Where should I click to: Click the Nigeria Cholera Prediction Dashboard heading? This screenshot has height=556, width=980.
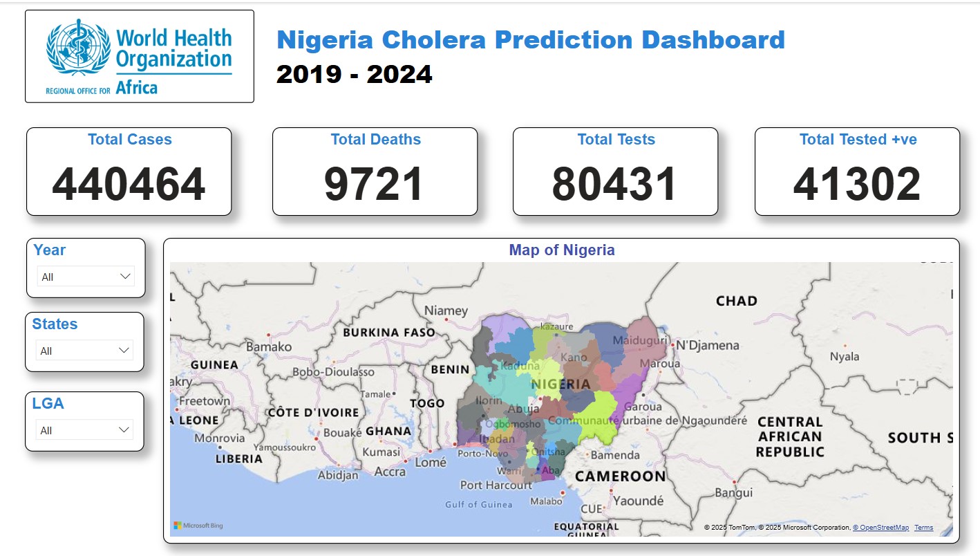coord(530,40)
